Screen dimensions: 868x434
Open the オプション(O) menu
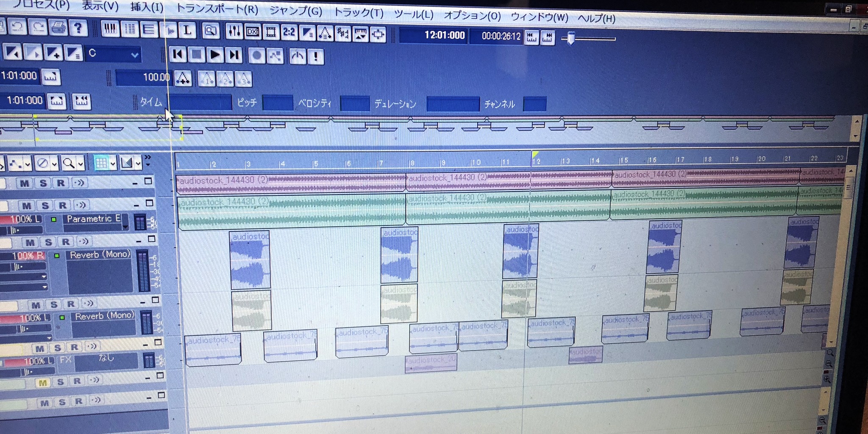[x=472, y=16]
